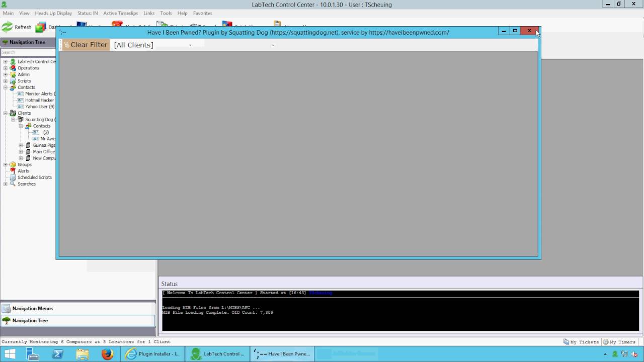Open the Heads Up Display menu

click(x=53, y=13)
